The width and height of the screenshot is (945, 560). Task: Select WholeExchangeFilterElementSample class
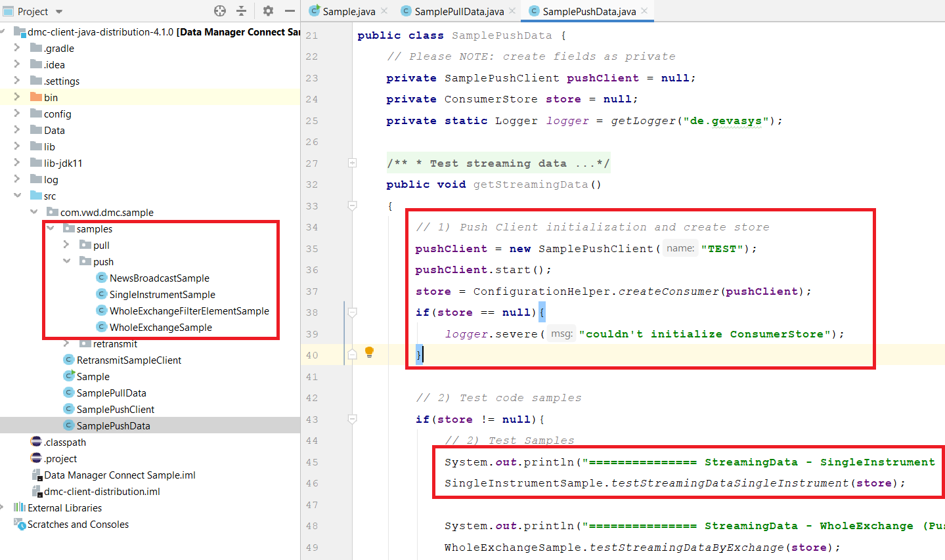pos(189,311)
